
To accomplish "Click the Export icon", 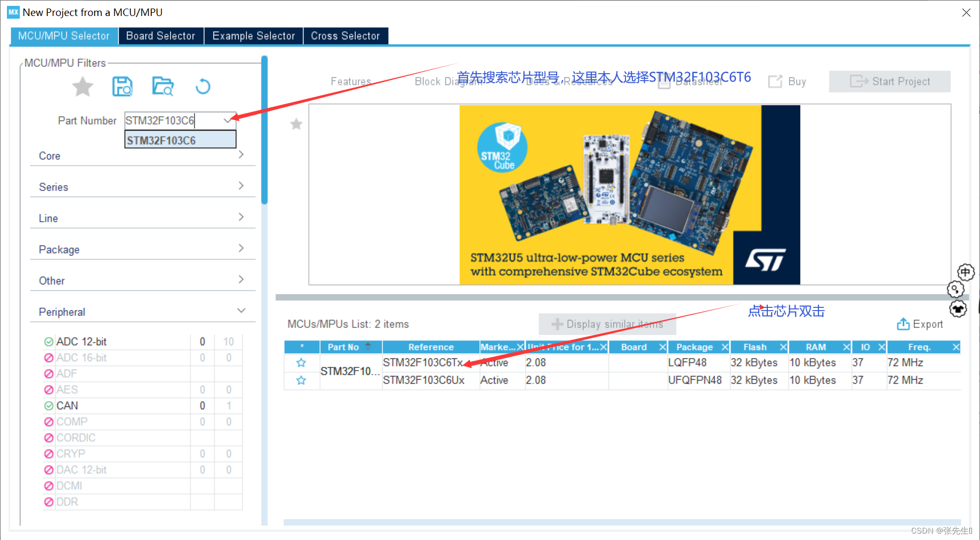I will tap(903, 324).
